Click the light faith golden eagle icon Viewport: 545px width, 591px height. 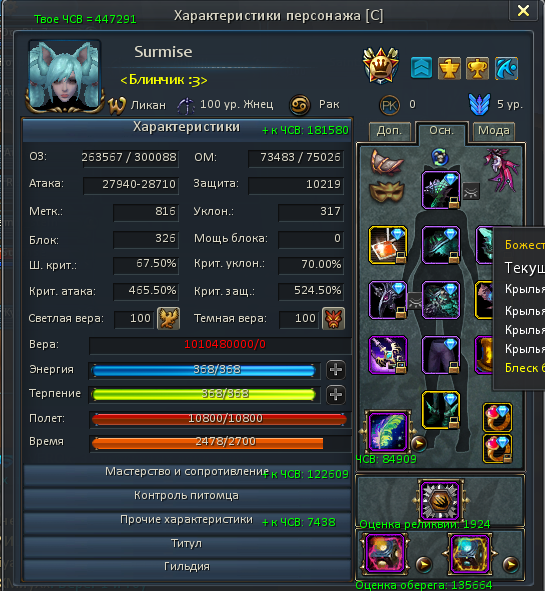168,318
